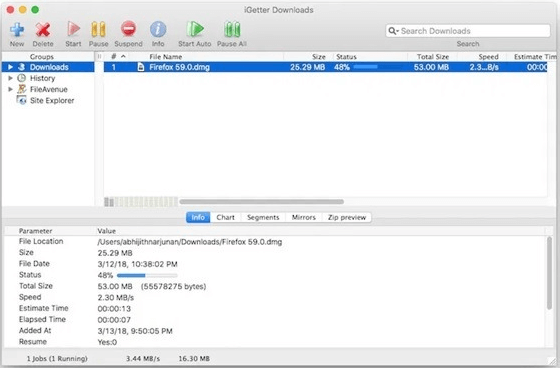The height and width of the screenshot is (368, 560).
Task: Click the status bar value 16.30 MB
Action: pos(194,358)
